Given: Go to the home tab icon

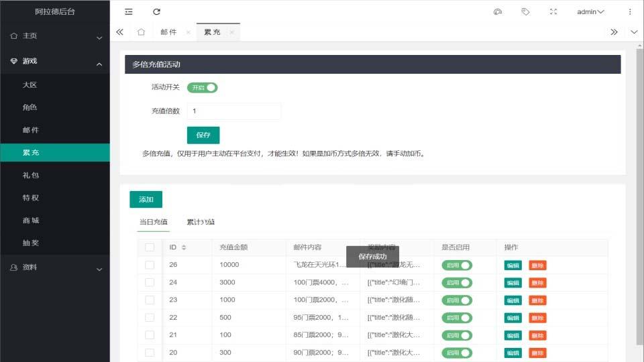Looking at the screenshot, I should (x=141, y=32).
